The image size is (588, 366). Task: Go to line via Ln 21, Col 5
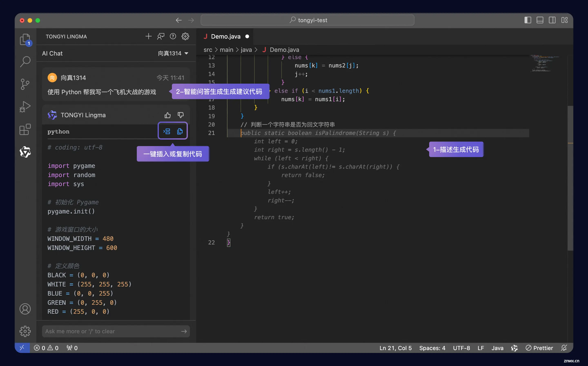395,348
